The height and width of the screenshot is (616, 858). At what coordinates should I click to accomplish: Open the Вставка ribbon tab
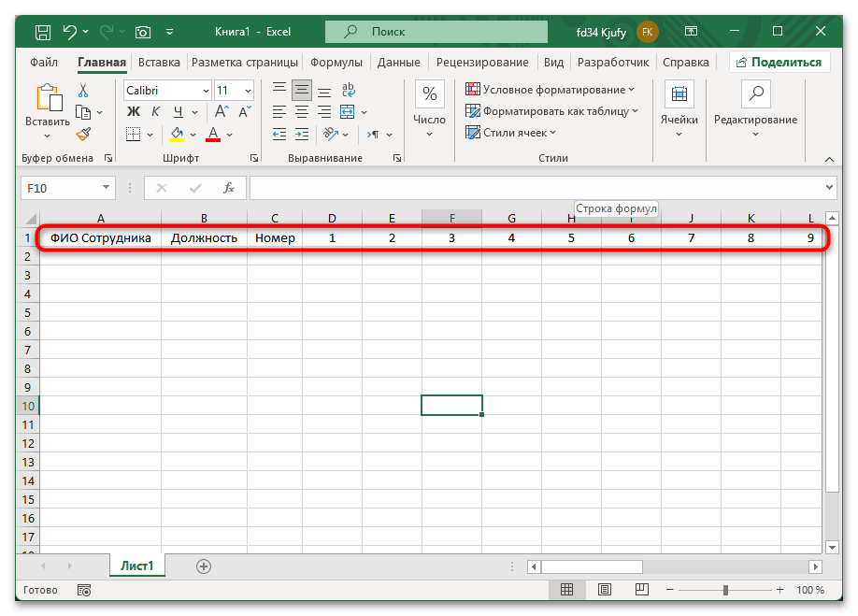159,63
